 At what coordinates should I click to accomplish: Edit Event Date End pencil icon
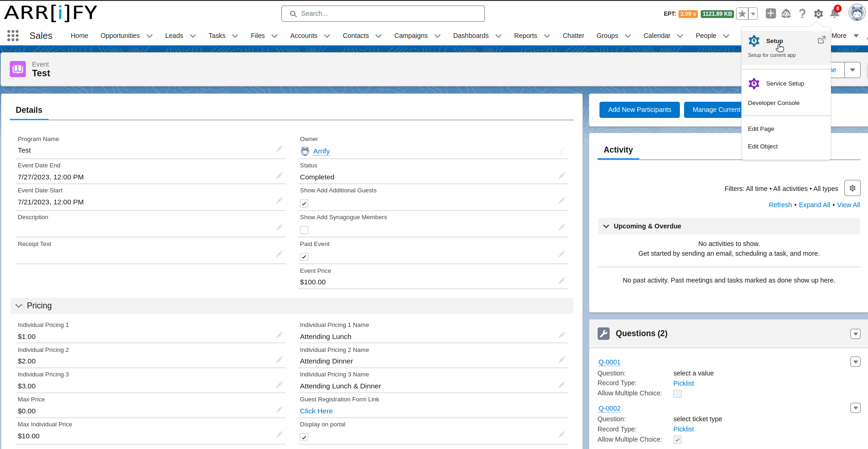[279, 176]
